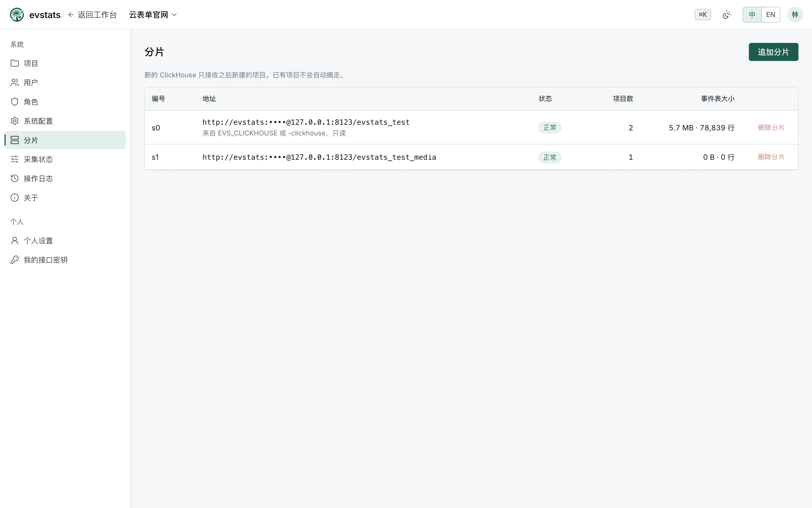Screen dimensions: 812x508
Task: Click the 分片 server icon in sidebar
Action: coord(14,140)
